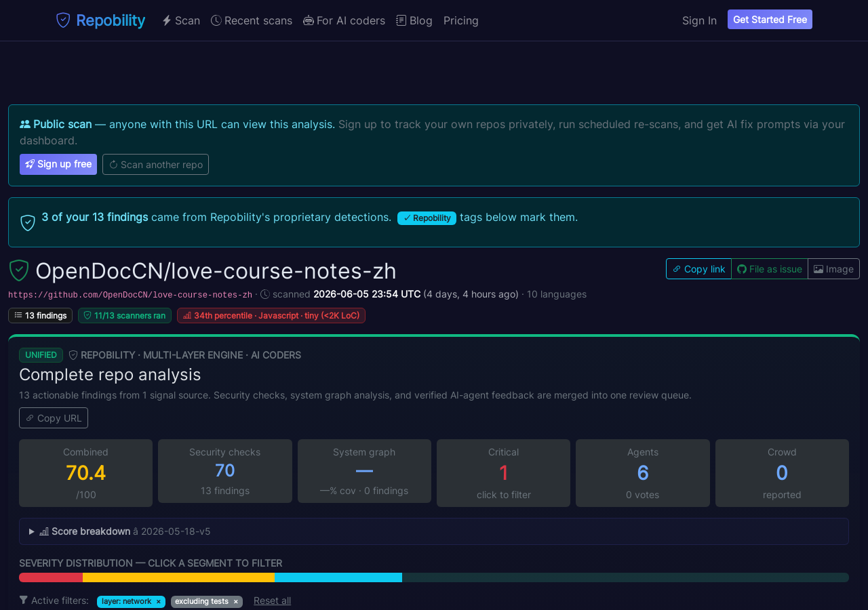Click the System graph card
The width and height of the screenshot is (868, 610).
364,471
